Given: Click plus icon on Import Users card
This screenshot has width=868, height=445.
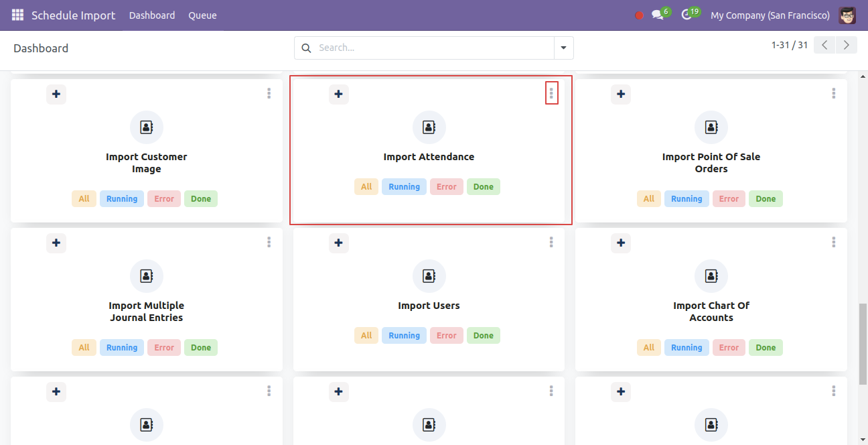Looking at the screenshot, I should tap(339, 243).
